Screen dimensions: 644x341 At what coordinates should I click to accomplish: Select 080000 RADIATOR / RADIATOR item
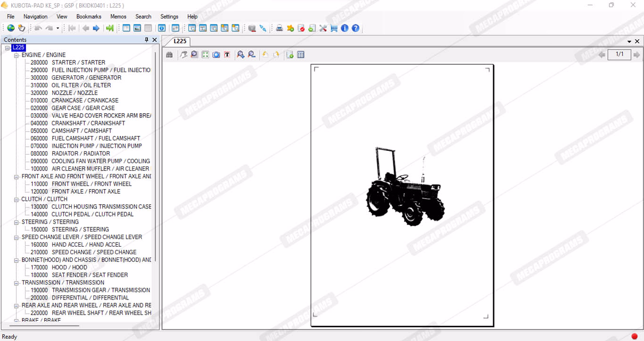point(80,153)
